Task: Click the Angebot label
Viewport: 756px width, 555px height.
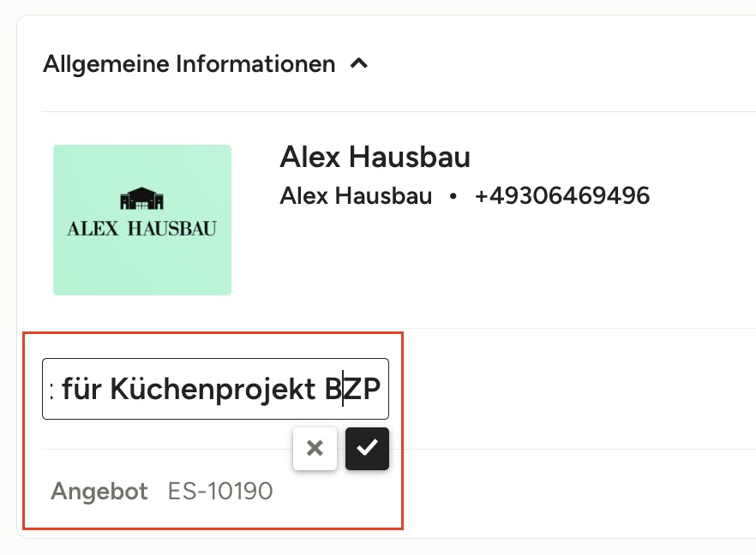Action: pyautogui.click(x=99, y=492)
